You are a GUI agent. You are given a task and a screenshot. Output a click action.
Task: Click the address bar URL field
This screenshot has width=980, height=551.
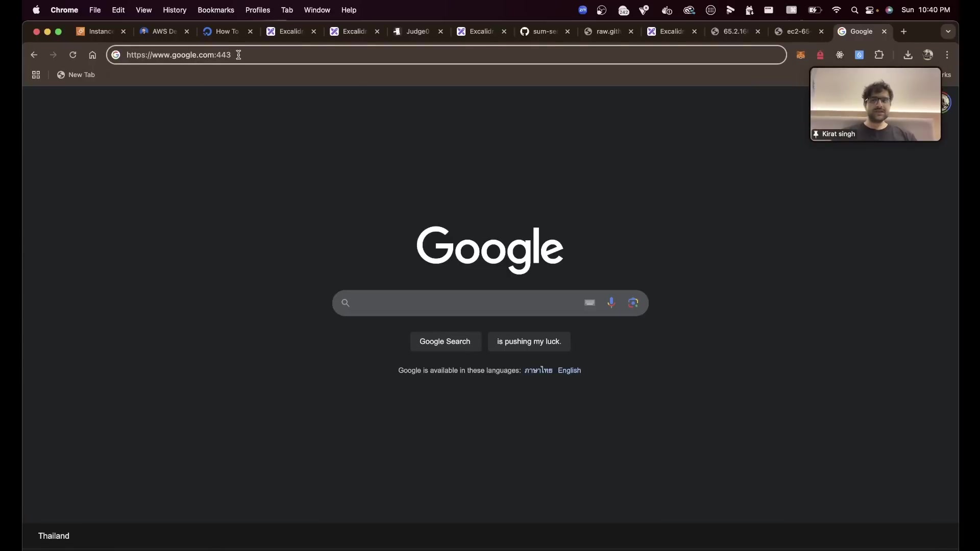tap(446, 55)
